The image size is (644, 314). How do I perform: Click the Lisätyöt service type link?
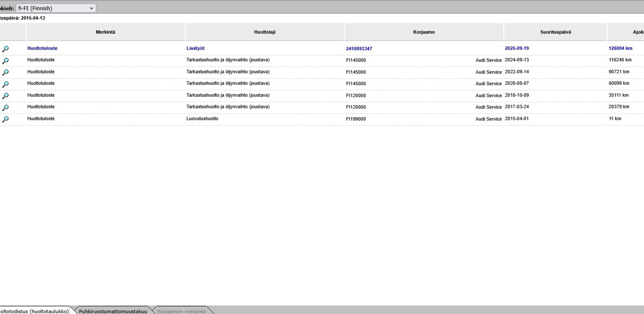[195, 48]
